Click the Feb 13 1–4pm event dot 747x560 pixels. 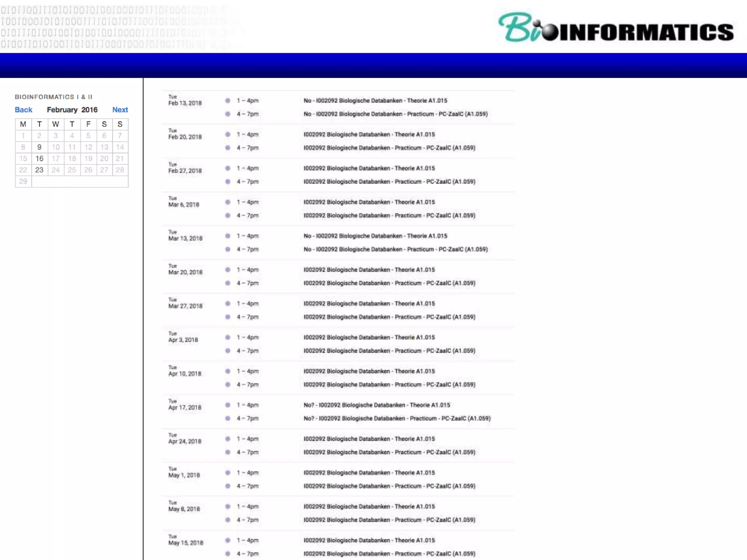coord(228,101)
